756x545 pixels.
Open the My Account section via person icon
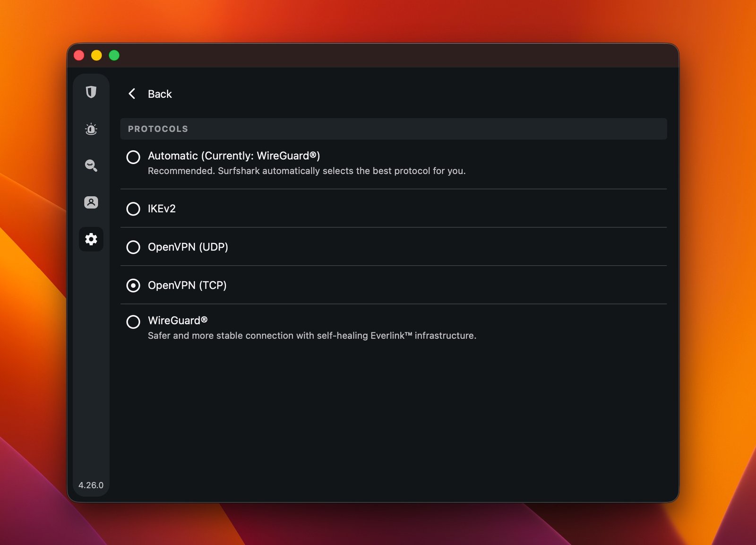pyautogui.click(x=91, y=202)
